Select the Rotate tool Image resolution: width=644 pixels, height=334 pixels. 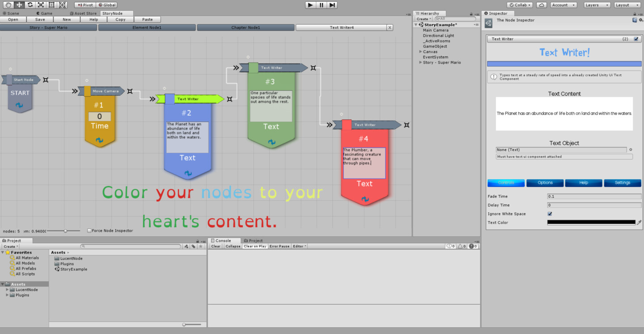[29, 4]
